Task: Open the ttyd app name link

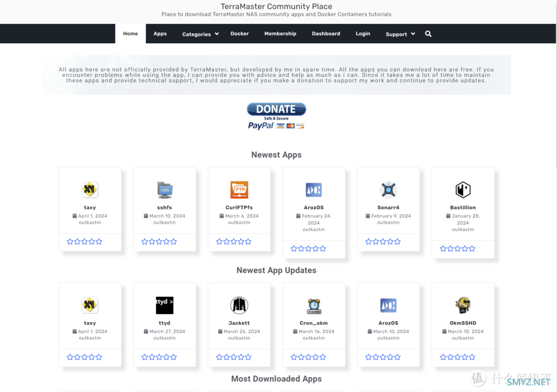Action: (x=165, y=323)
